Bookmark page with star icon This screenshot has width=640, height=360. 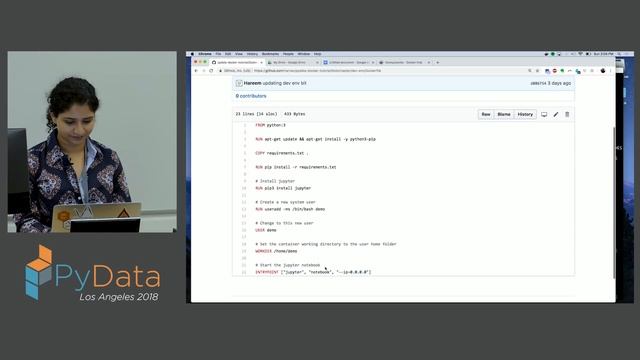click(x=538, y=71)
